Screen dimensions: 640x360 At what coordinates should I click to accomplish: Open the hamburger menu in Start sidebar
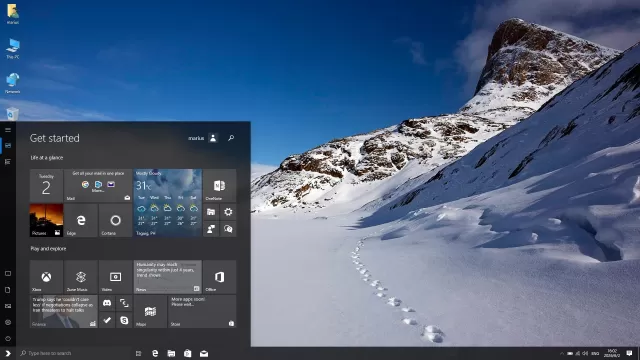[x=8, y=130]
